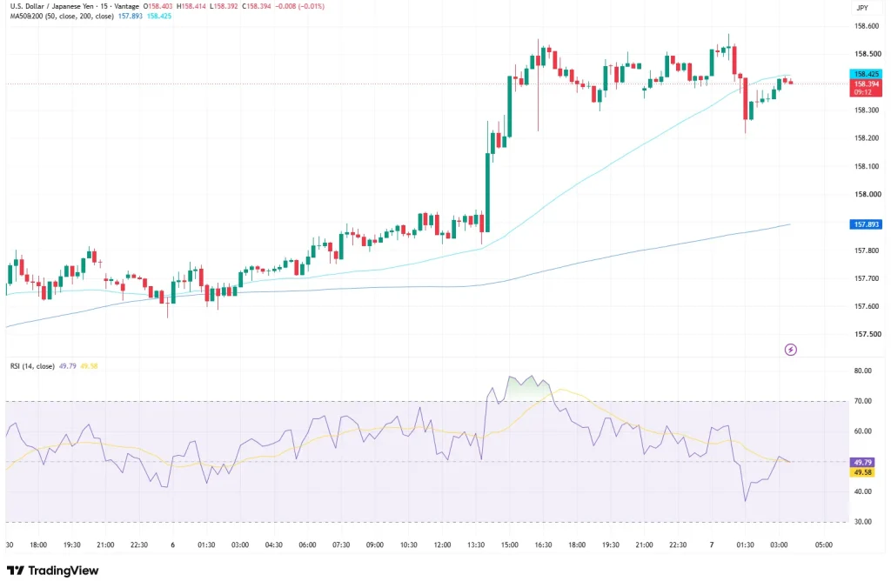
Task: Click the C158.394 close value in header
Action: tap(257, 6)
